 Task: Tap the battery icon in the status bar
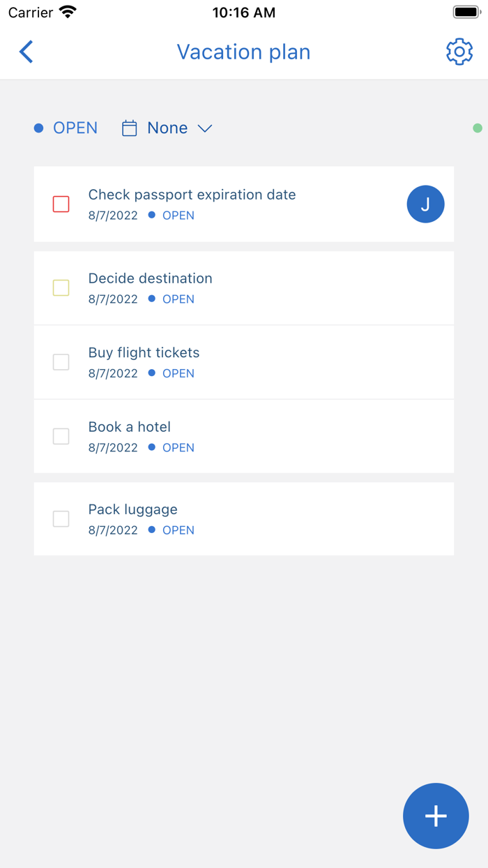coord(465,10)
